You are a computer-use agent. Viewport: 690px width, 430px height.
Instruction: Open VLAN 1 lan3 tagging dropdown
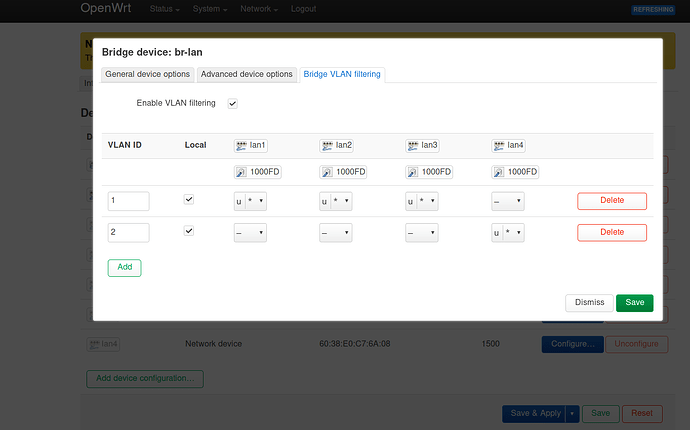click(422, 201)
